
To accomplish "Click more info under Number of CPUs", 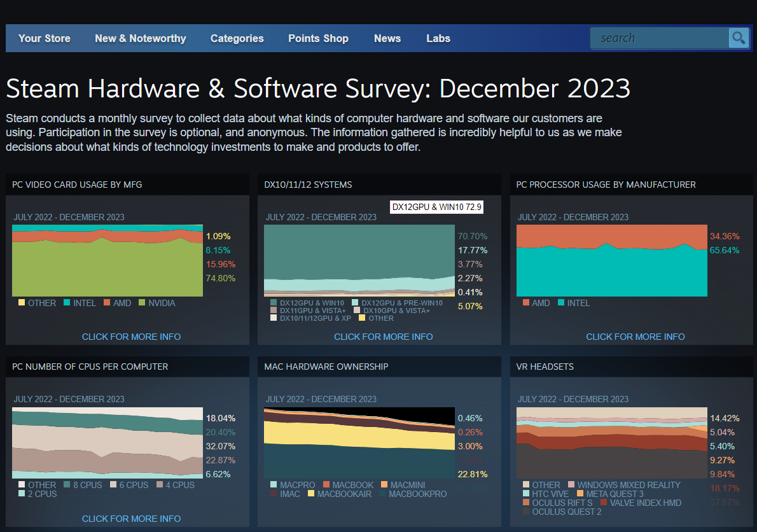I will tap(131, 519).
